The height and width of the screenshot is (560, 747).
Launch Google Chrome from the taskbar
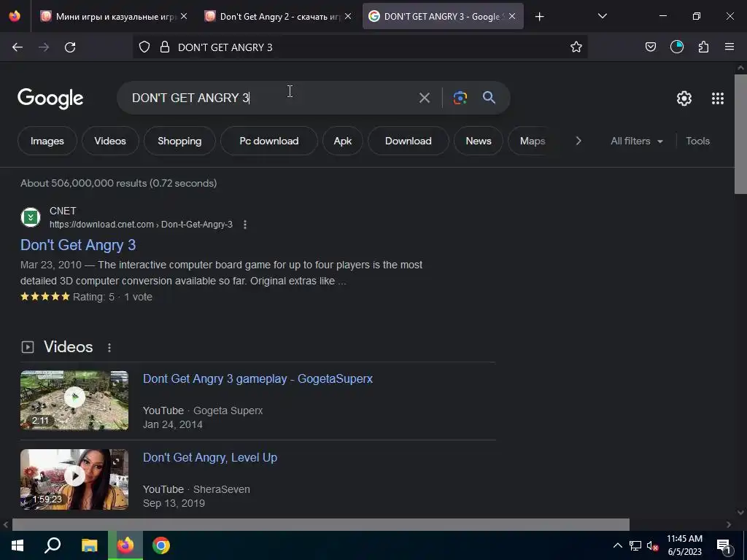coord(161,545)
